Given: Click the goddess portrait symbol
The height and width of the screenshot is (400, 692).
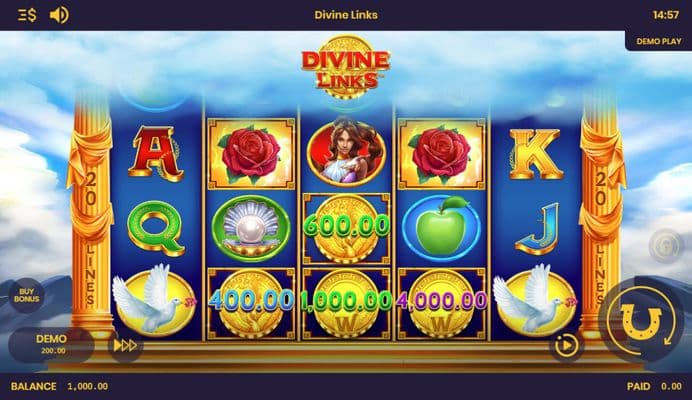Looking at the screenshot, I should [x=346, y=152].
